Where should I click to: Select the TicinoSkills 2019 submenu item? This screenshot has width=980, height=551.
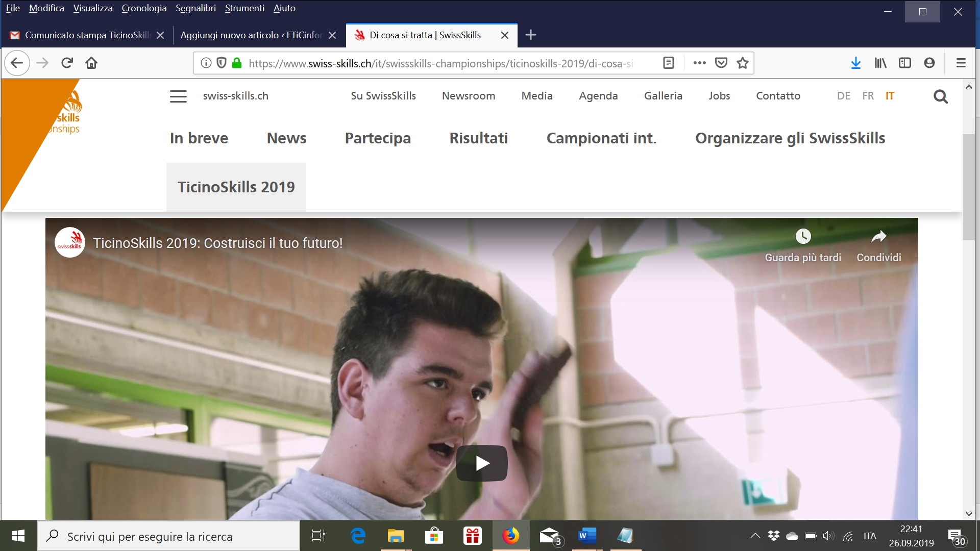tap(236, 187)
